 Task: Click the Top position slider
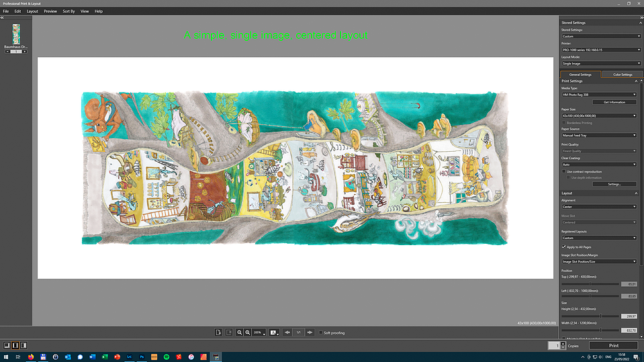click(x=590, y=284)
